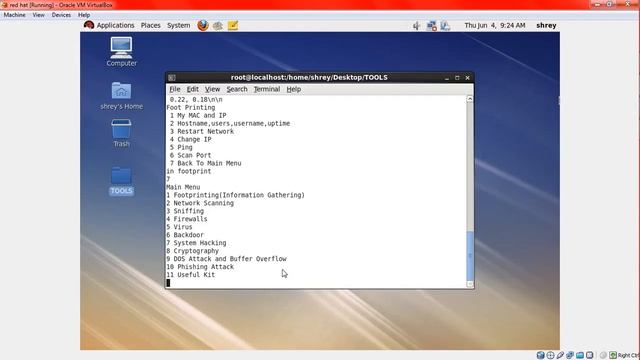The height and width of the screenshot is (360, 640).
Task: Open the terminal Edit menu
Action: [x=193, y=89]
